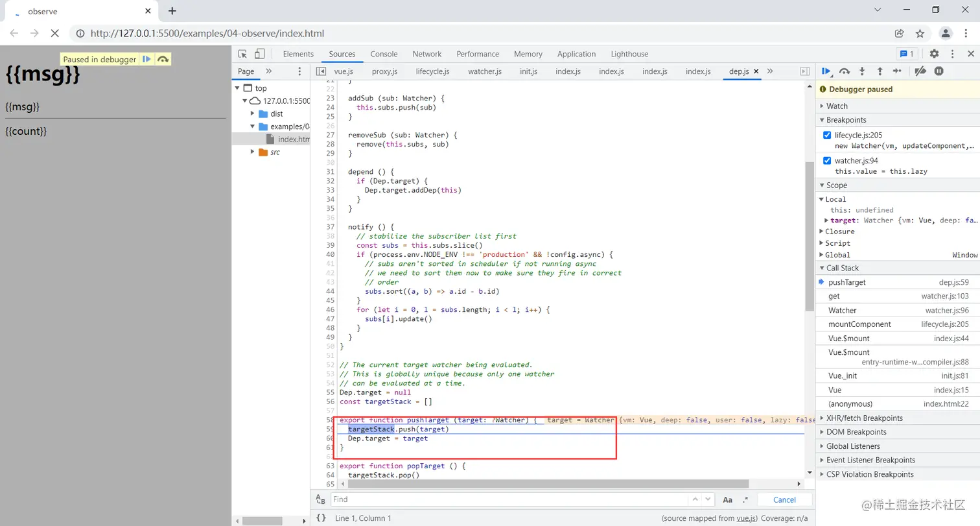Open DevTools settings gear
This screenshot has width=980, height=526.
pos(934,54)
